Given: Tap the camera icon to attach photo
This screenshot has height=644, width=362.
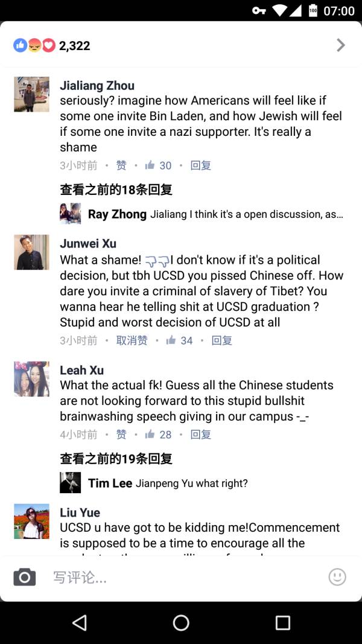Looking at the screenshot, I should [x=25, y=577].
